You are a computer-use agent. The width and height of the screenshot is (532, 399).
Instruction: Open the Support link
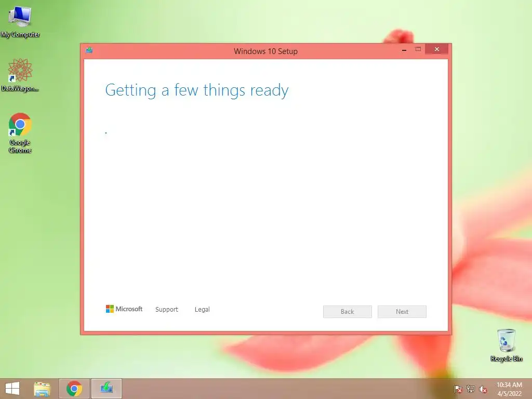coord(167,310)
